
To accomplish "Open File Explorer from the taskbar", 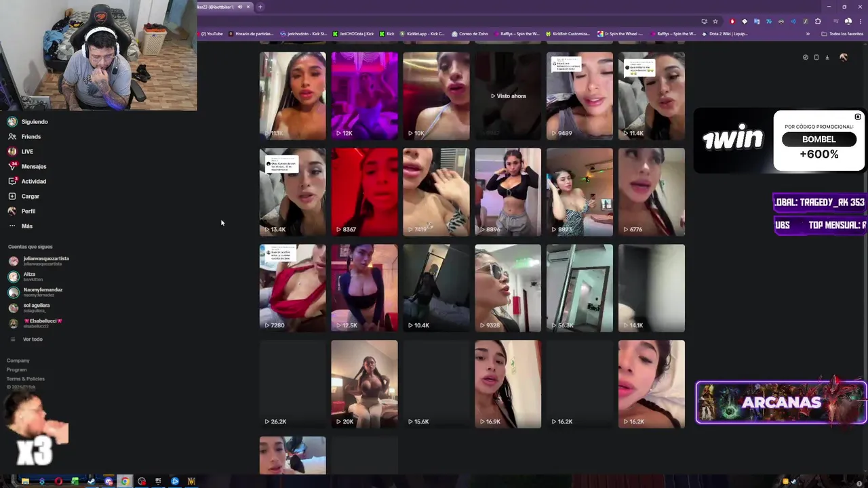I will tap(25, 481).
